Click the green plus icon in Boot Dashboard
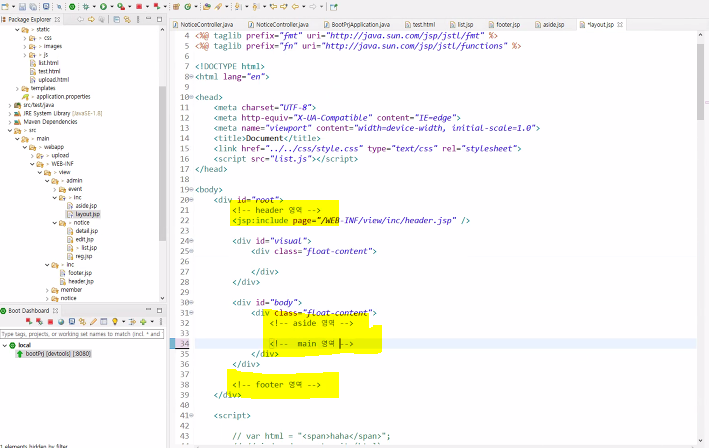The height and width of the screenshot is (448, 709). 143,321
